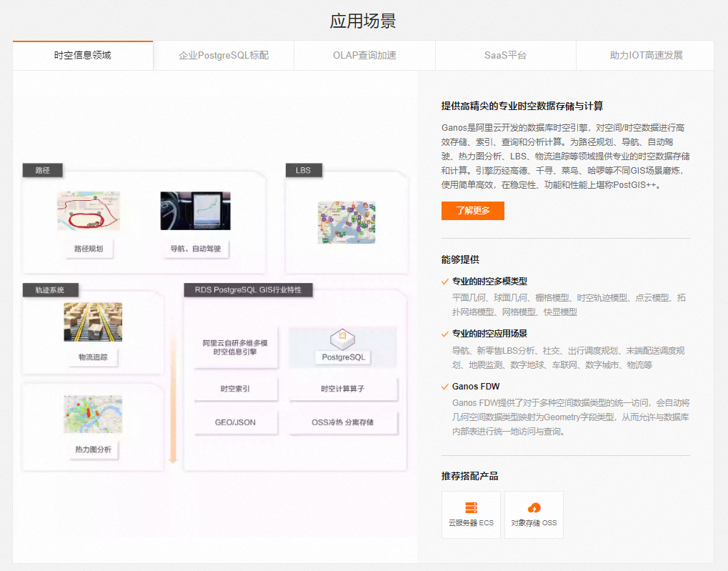Click checkmark beside Ganos FDW
The height and width of the screenshot is (571, 728).
tap(445, 387)
